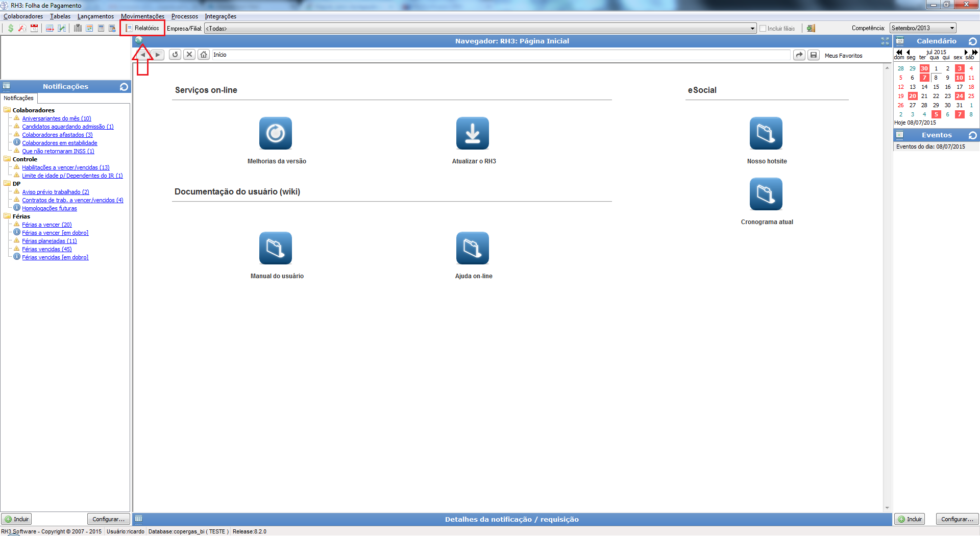Expand the Competência month dropdown

(x=952, y=28)
